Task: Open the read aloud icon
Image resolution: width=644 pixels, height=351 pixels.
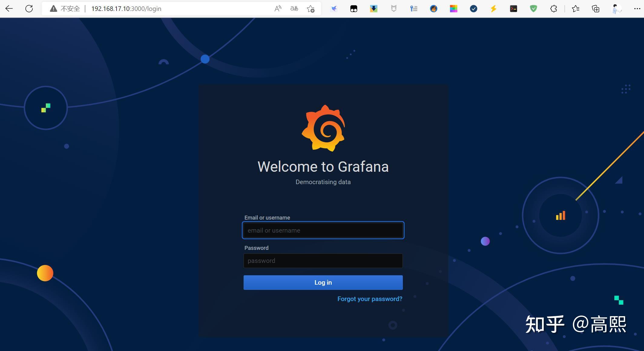Action: (x=278, y=8)
